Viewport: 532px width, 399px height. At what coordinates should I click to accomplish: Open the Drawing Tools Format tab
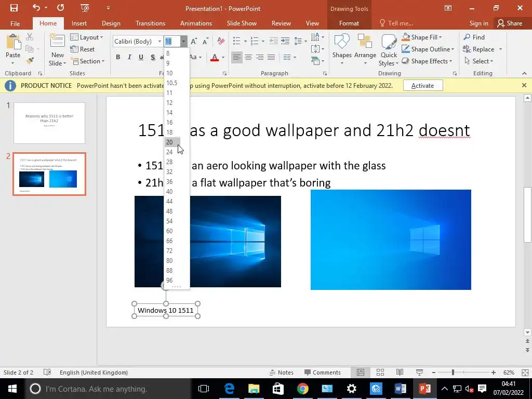coord(349,23)
